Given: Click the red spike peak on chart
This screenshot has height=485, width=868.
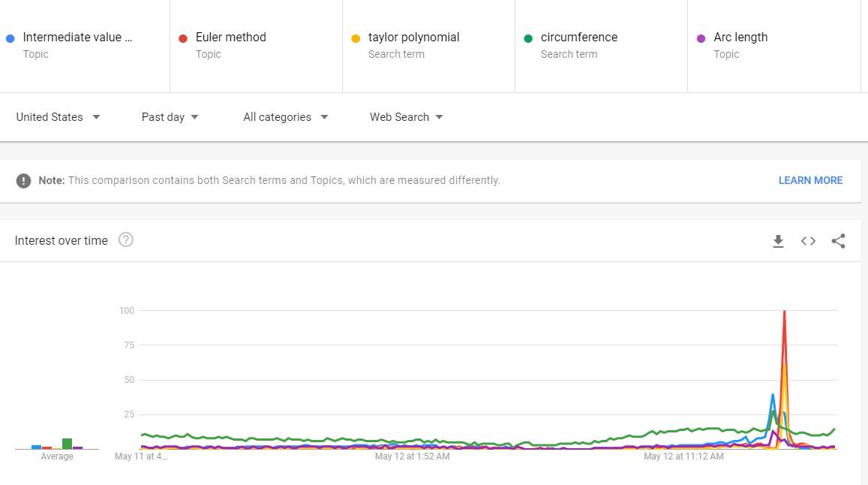Looking at the screenshot, I should tap(784, 312).
